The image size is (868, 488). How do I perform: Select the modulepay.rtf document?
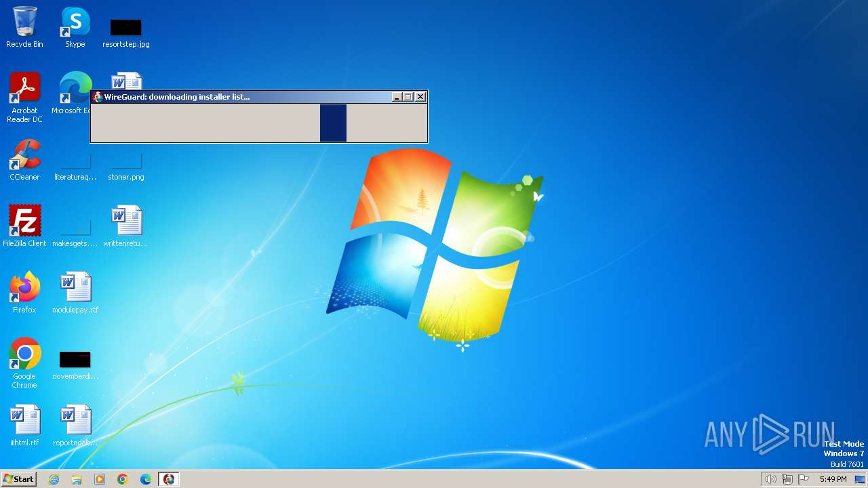(75, 292)
